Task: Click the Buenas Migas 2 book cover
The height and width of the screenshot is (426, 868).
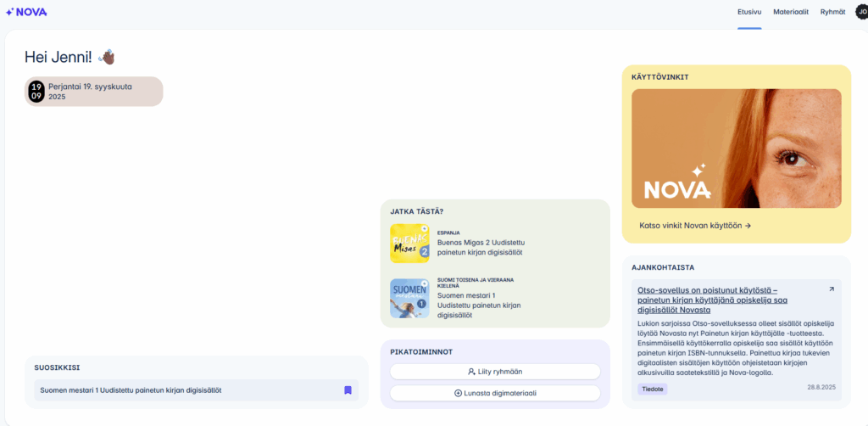Action: (409, 244)
